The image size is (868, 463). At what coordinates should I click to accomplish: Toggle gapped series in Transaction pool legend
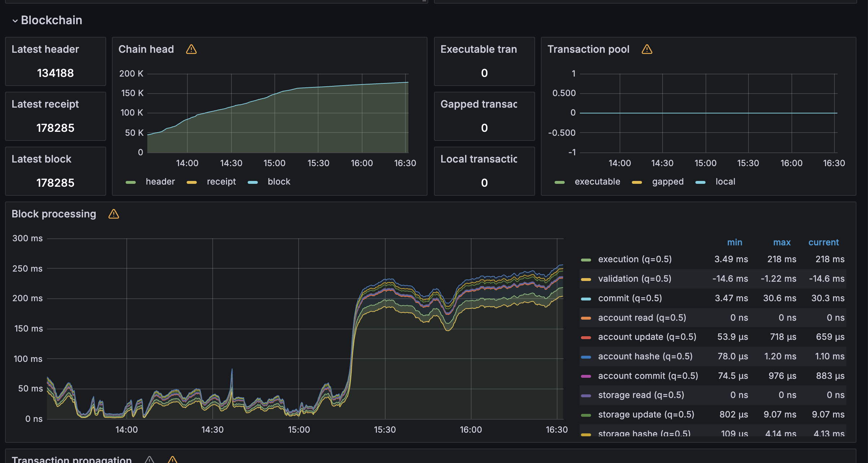668,182
